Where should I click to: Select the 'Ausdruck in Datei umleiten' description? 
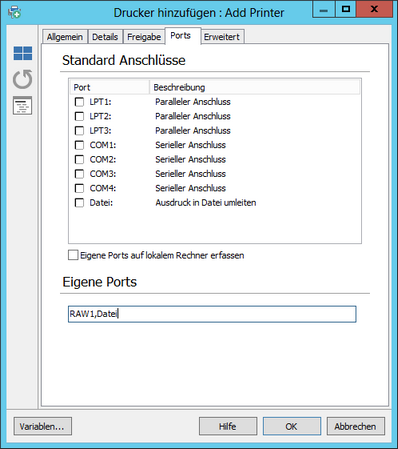(x=206, y=203)
